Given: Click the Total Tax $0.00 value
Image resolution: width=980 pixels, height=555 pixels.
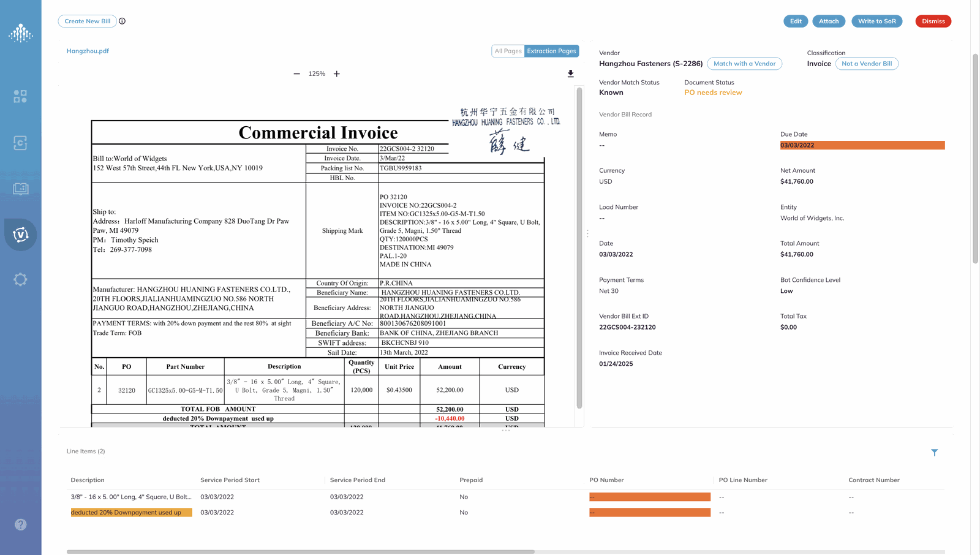Looking at the screenshot, I should coord(788,327).
